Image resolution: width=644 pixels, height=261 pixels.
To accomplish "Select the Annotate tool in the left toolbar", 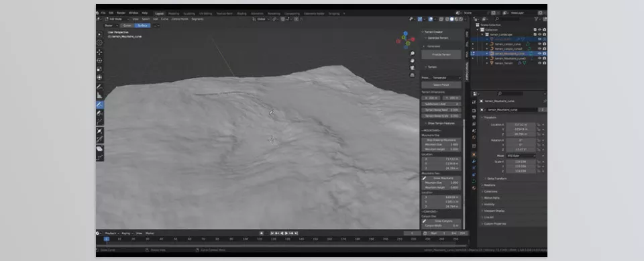I will click(99, 87).
